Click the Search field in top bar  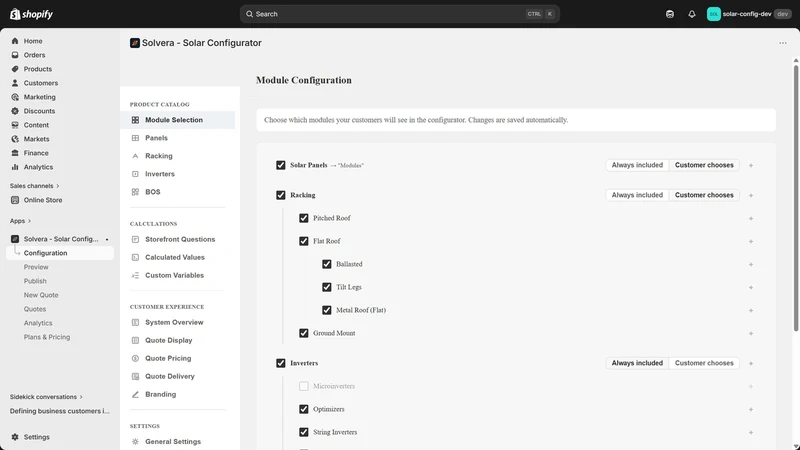click(x=399, y=14)
